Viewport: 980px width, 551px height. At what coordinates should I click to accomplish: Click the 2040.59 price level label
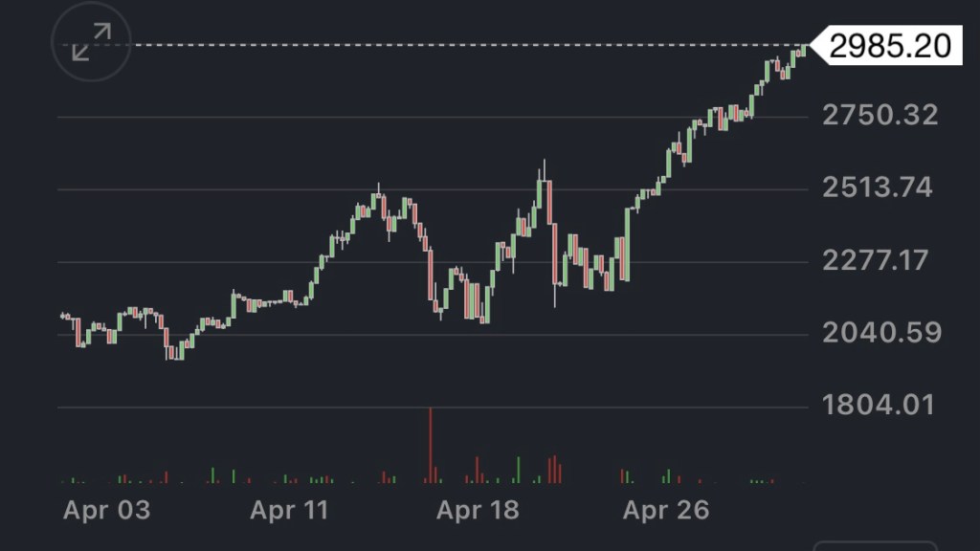click(x=880, y=333)
